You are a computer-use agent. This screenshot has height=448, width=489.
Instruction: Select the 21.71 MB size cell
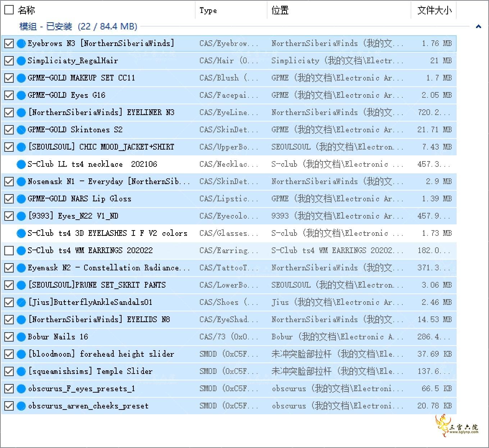(434, 130)
